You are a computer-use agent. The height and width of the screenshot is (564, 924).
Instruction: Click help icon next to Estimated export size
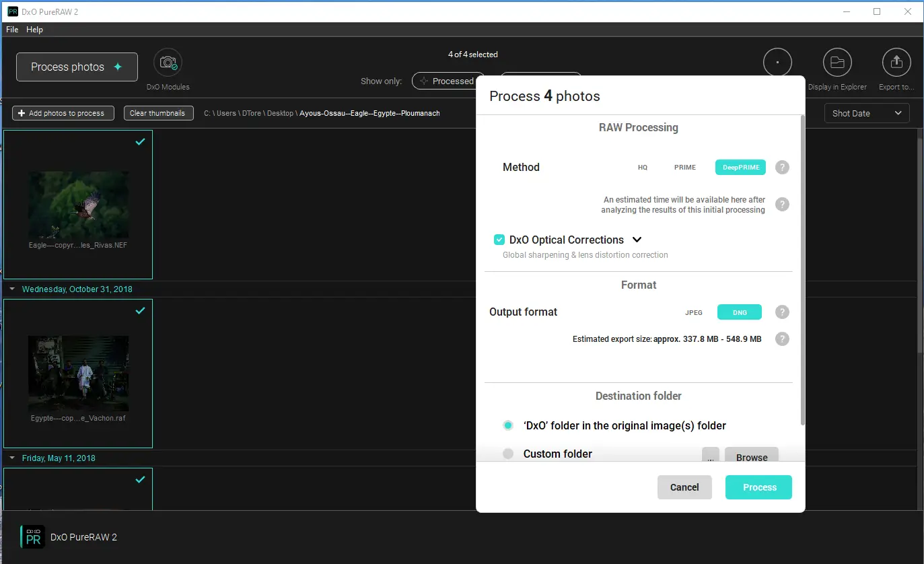[x=782, y=339]
